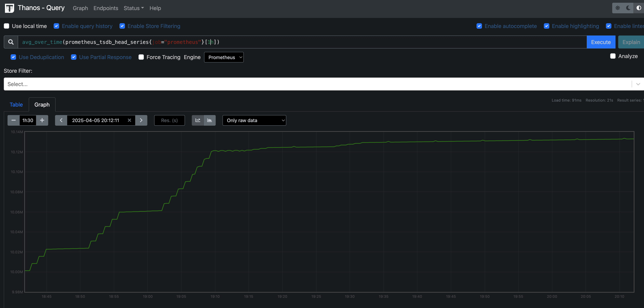
Task: Toggle Use local time checkbox
Action: [x=6, y=26]
